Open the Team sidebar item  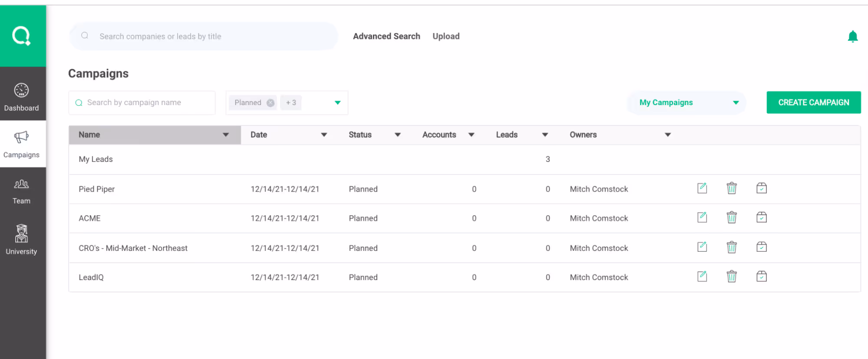pyautogui.click(x=22, y=191)
